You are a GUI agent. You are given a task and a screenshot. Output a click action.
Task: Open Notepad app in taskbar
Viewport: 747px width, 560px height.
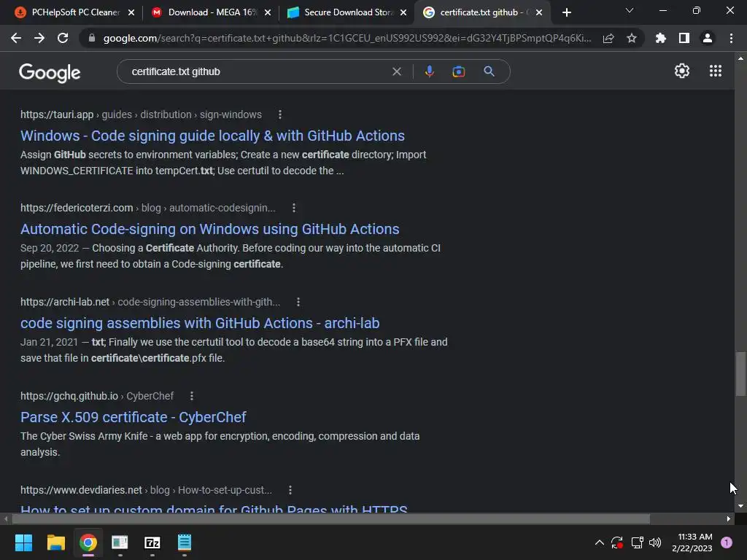185,542
